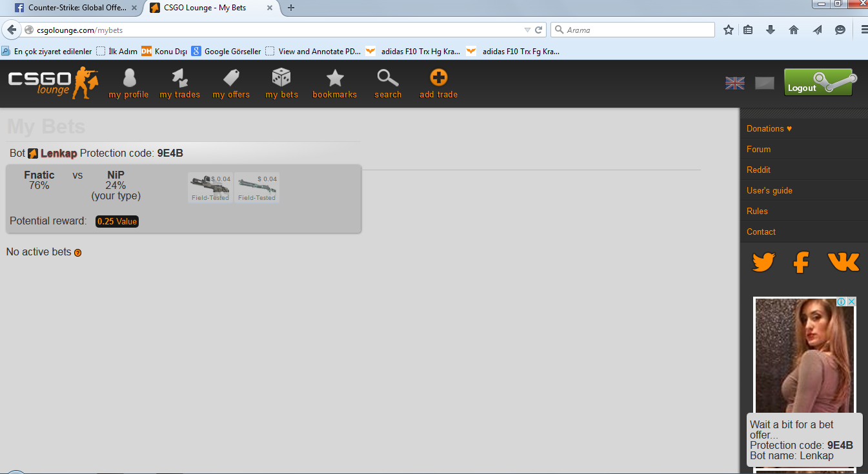Open the my profile page icon
Image resolution: width=868 pixels, height=474 pixels.
pyautogui.click(x=128, y=78)
